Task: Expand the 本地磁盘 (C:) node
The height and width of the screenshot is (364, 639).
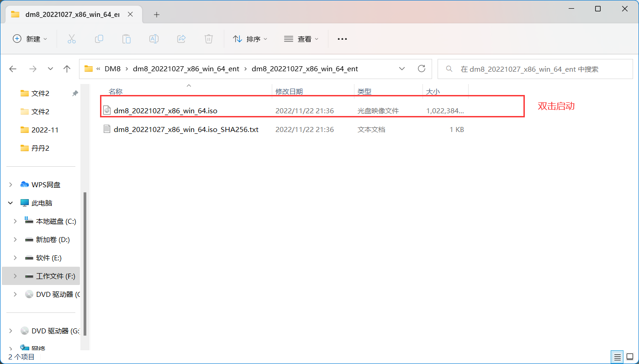Action: coord(16,221)
